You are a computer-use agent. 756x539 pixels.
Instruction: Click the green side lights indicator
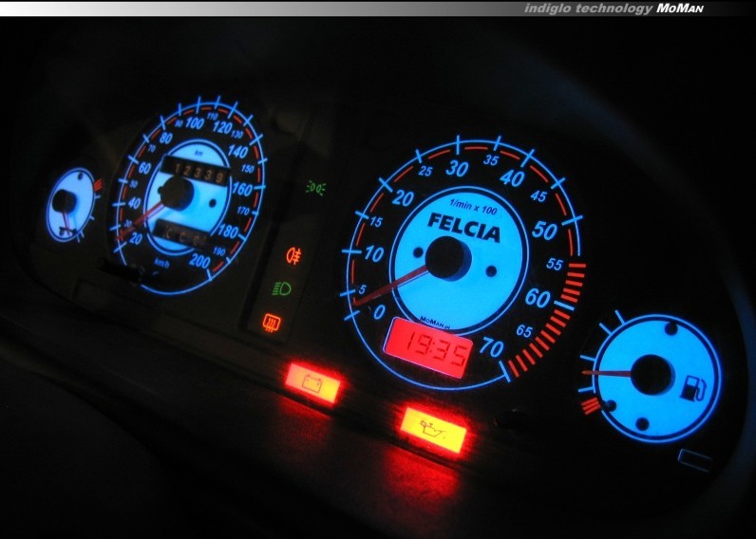point(314,187)
